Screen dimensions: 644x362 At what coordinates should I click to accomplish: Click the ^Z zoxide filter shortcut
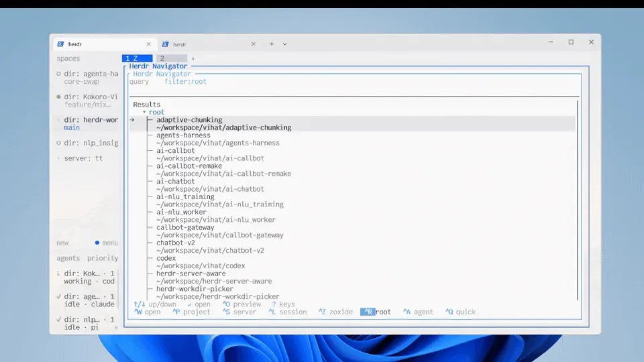pos(335,312)
